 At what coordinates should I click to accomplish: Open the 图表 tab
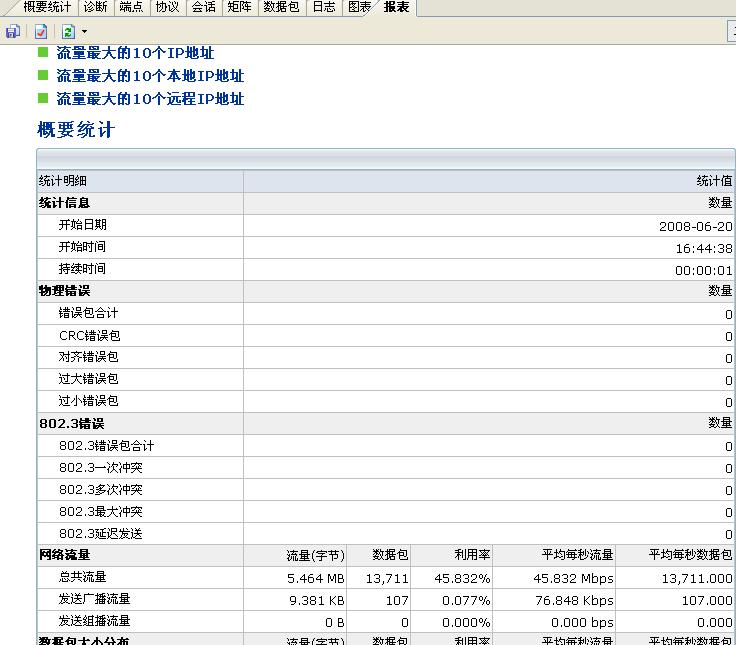click(360, 7)
